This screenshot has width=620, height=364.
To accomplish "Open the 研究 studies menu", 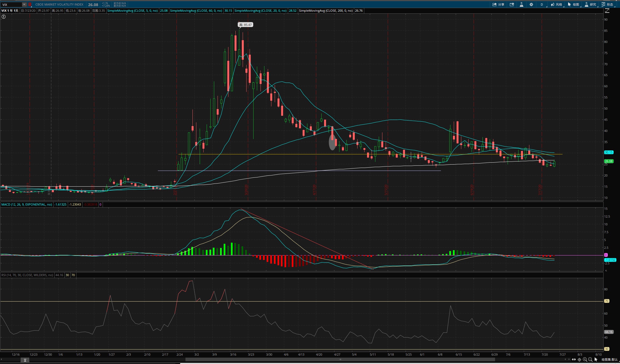I will pos(590,4).
